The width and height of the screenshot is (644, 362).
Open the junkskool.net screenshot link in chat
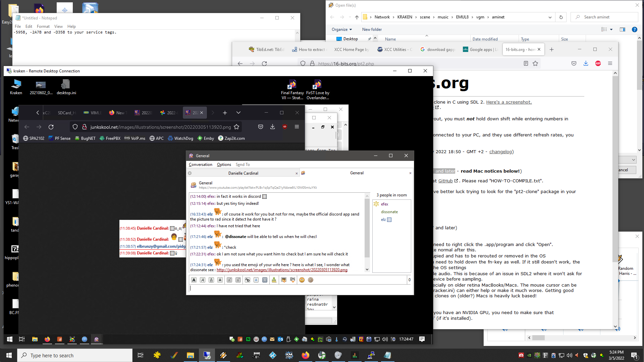tap(282, 270)
